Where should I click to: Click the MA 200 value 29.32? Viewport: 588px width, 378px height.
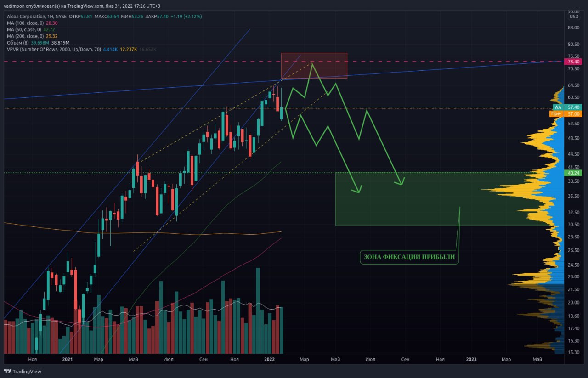click(x=51, y=36)
